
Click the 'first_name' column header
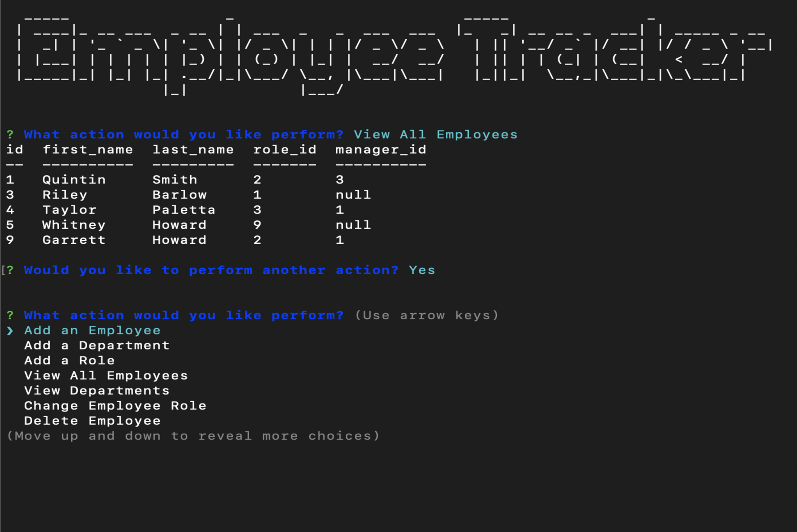point(87,149)
